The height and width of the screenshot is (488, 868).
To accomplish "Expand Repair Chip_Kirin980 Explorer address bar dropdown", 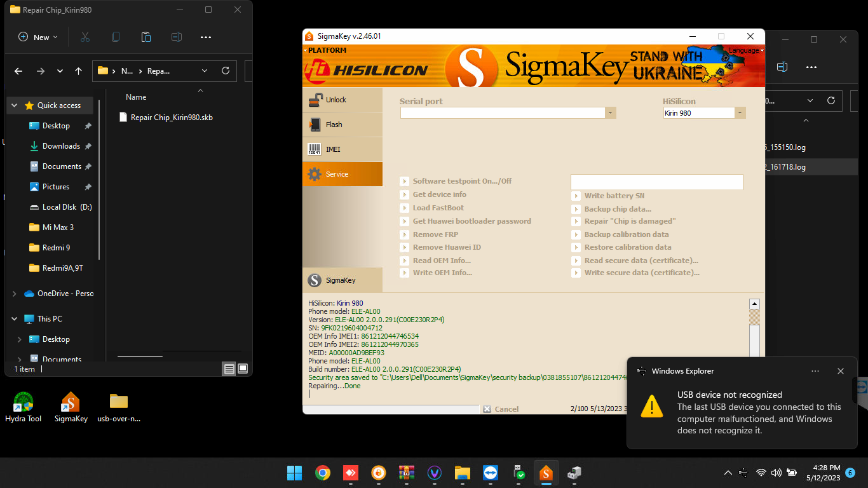I will point(205,71).
